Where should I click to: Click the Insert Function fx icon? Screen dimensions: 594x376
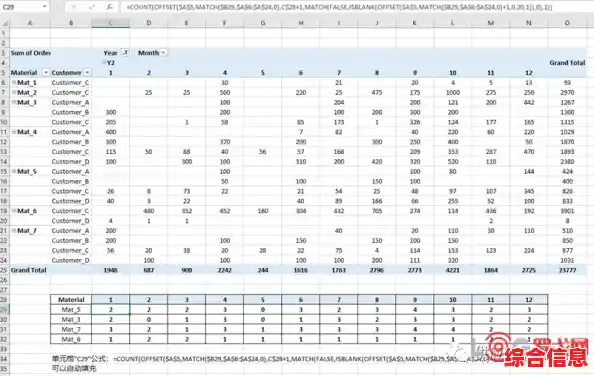click(109, 7)
